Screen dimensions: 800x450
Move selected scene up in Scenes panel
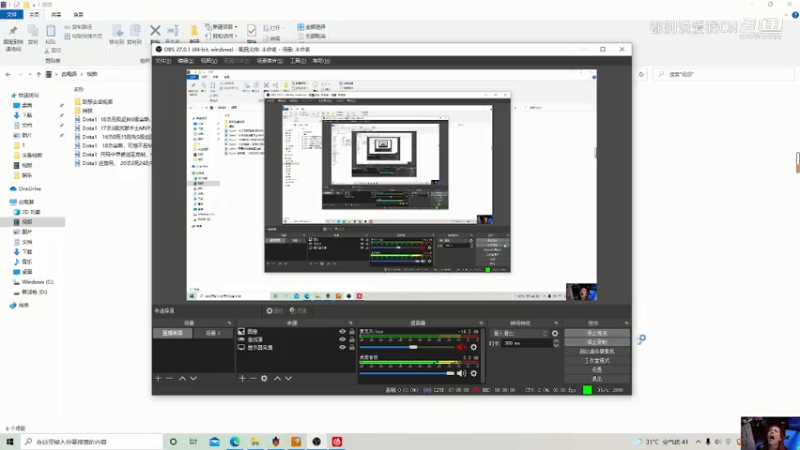click(182, 378)
